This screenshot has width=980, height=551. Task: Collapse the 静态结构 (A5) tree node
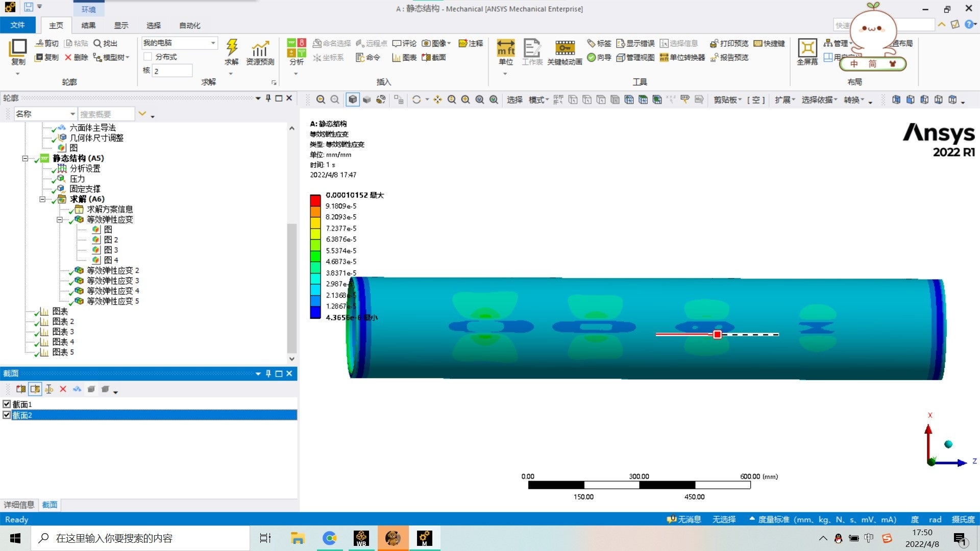pyautogui.click(x=25, y=159)
